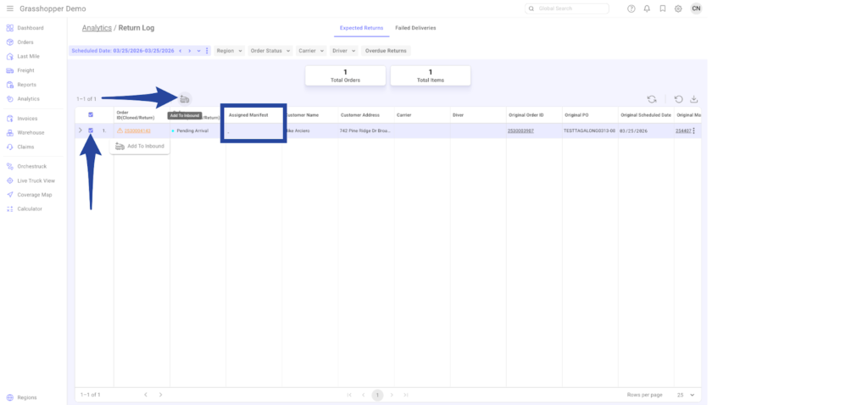Open the Region filter dropdown
The image size is (868, 405).
pyautogui.click(x=229, y=51)
